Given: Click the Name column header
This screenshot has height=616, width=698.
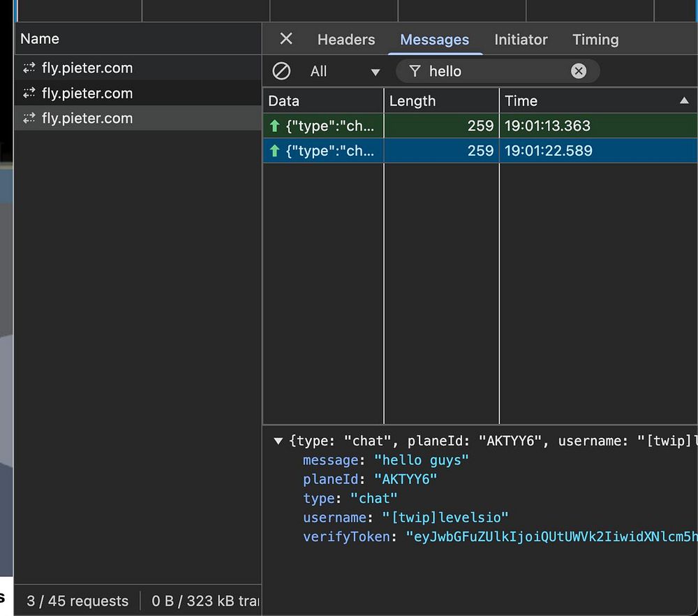Looking at the screenshot, I should click(40, 39).
